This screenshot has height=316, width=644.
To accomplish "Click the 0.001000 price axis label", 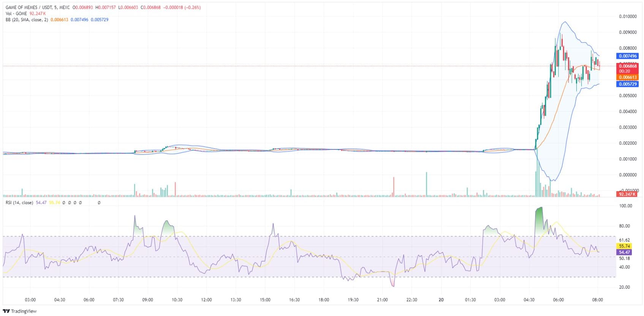I will [x=628, y=159].
